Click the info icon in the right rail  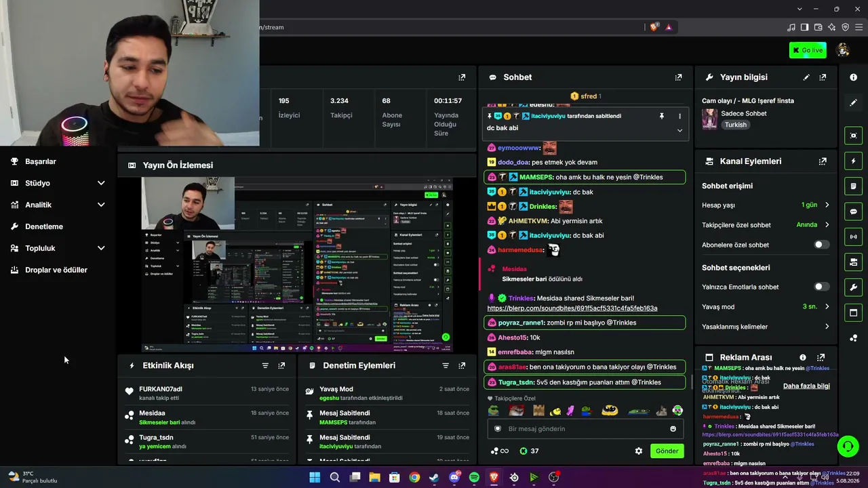853,77
